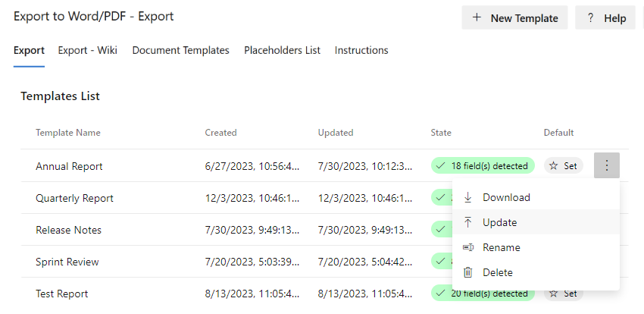This screenshot has height=314, width=644.
Task: Click the 18 field(s) detected state badge
Action: [x=483, y=165]
